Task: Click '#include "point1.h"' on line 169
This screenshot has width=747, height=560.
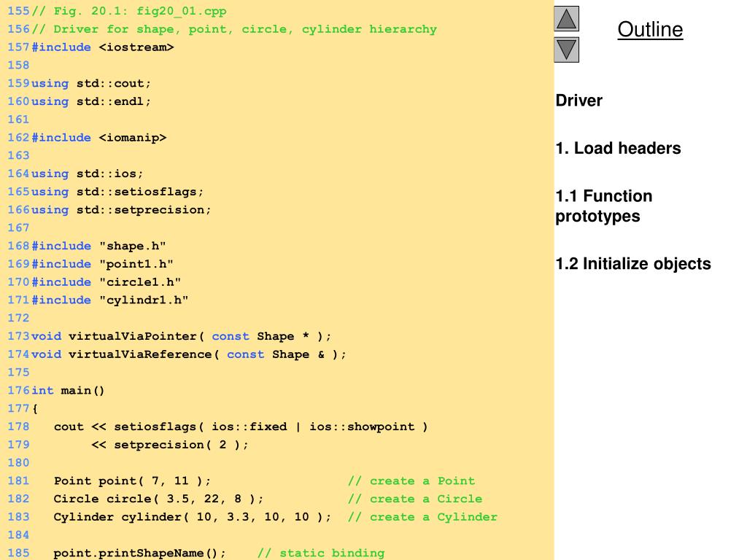Action: coord(102,264)
